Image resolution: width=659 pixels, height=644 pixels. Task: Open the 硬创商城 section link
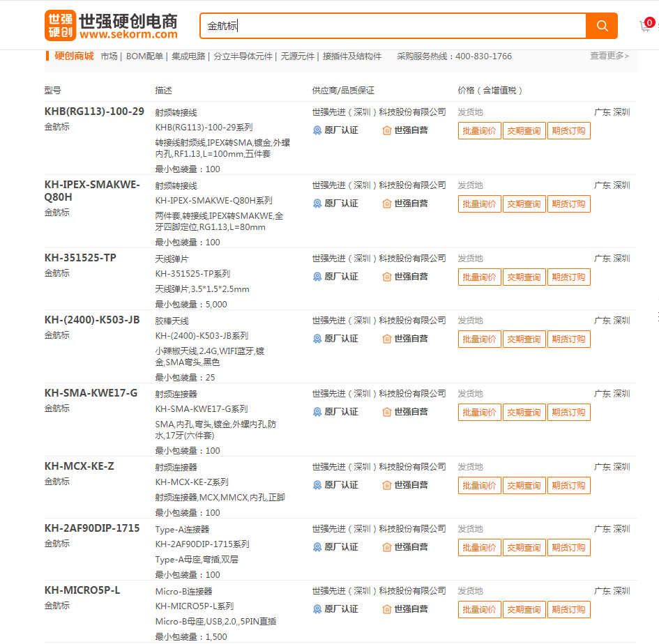[74, 56]
